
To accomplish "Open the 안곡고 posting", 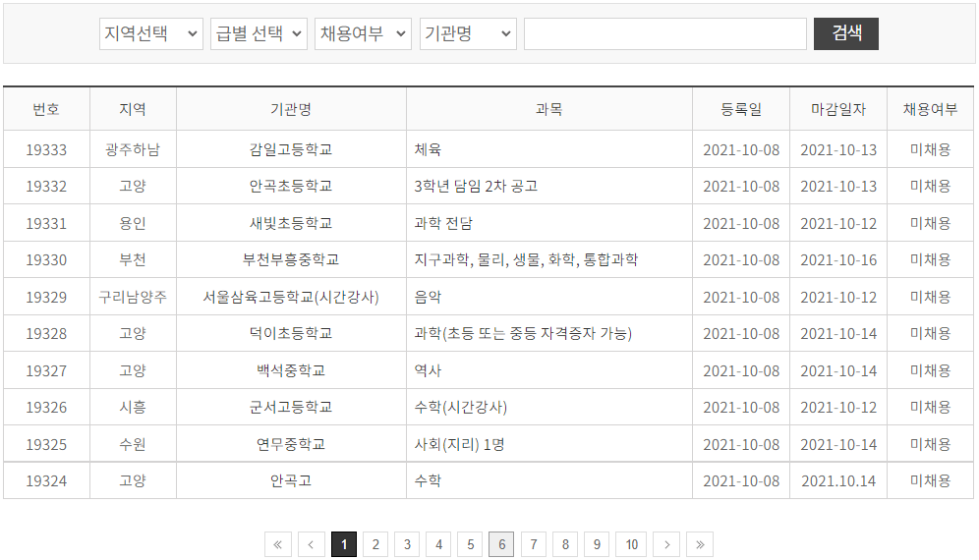I will coord(291,480).
